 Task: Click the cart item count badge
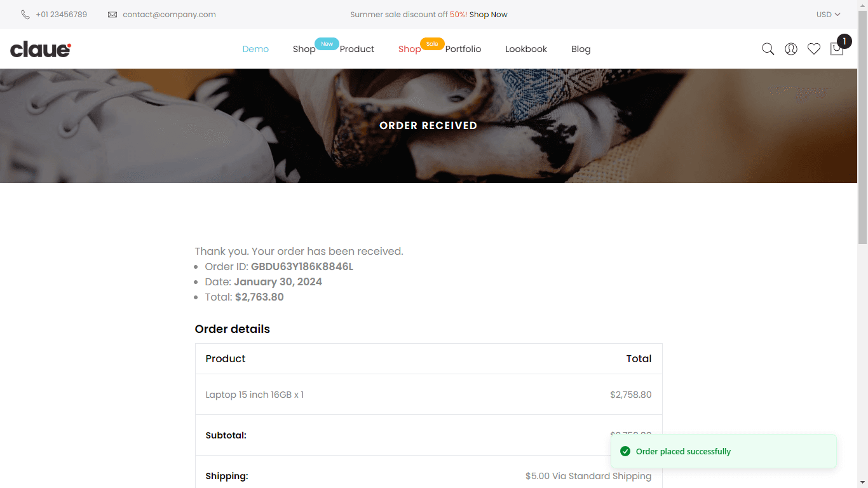click(844, 41)
